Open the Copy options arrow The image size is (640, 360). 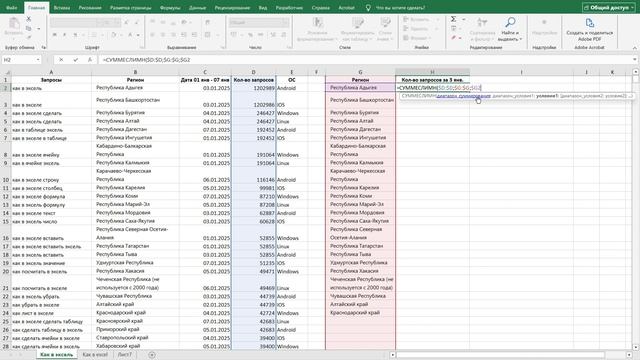tap(38, 29)
